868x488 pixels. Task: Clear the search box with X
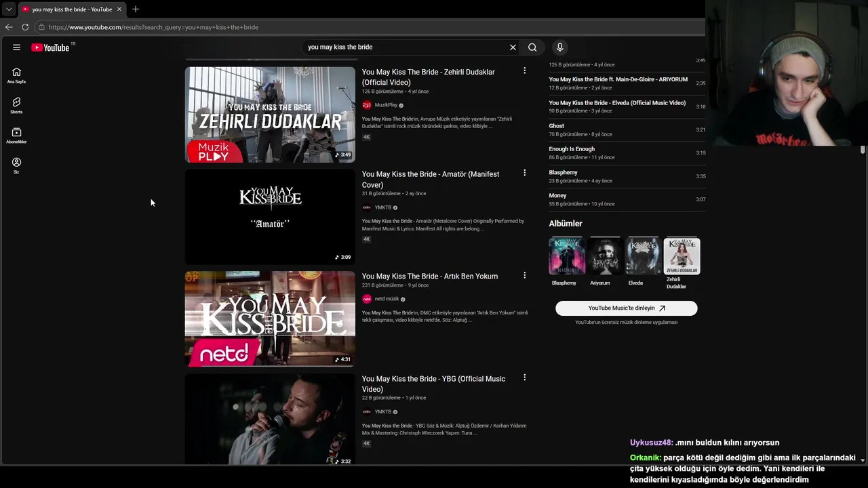pos(513,47)
